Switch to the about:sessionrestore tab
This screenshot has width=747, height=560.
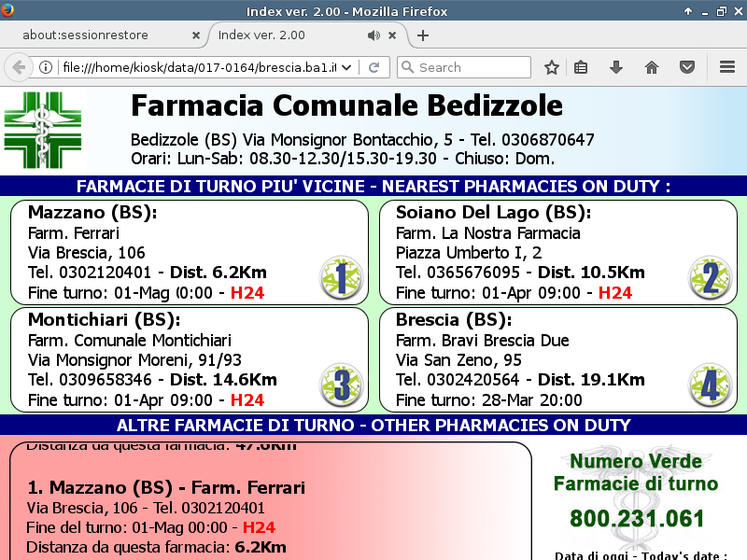[x=98, y=35]
